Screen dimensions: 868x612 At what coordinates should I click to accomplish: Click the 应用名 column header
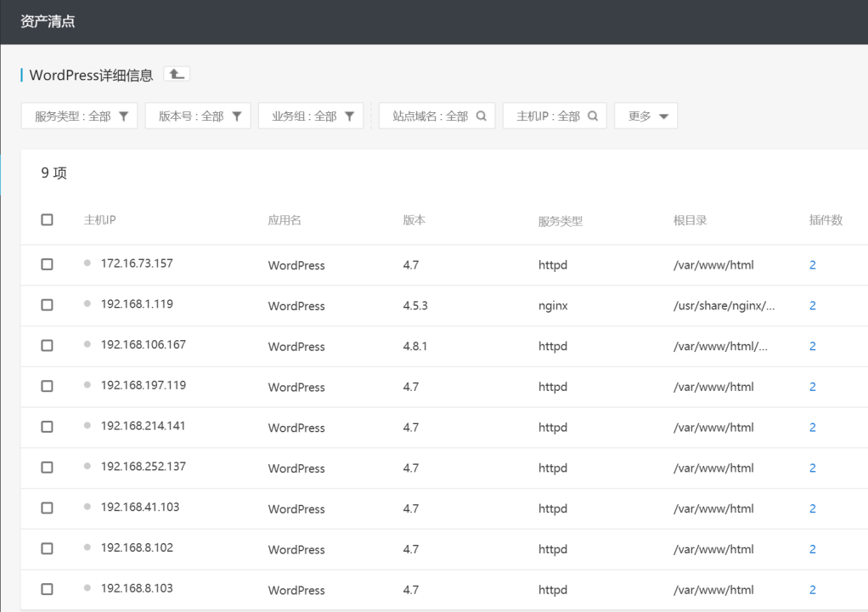coord(285,220)
